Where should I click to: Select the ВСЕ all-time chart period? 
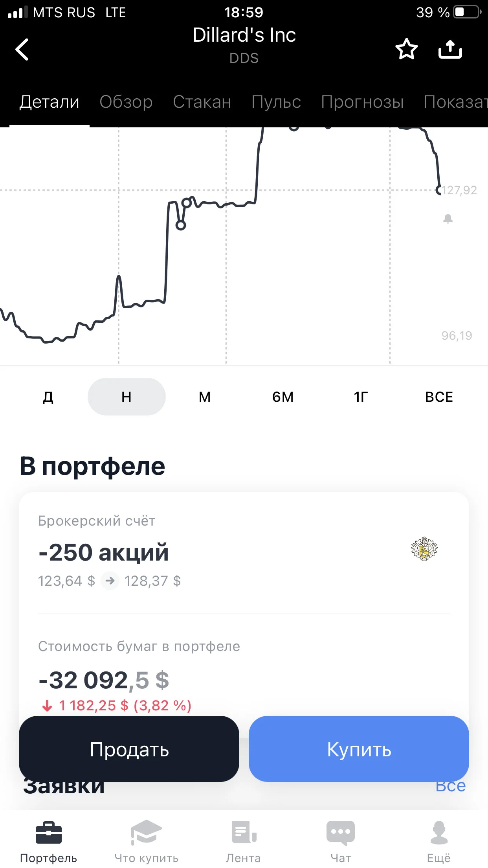coord(439,397)
